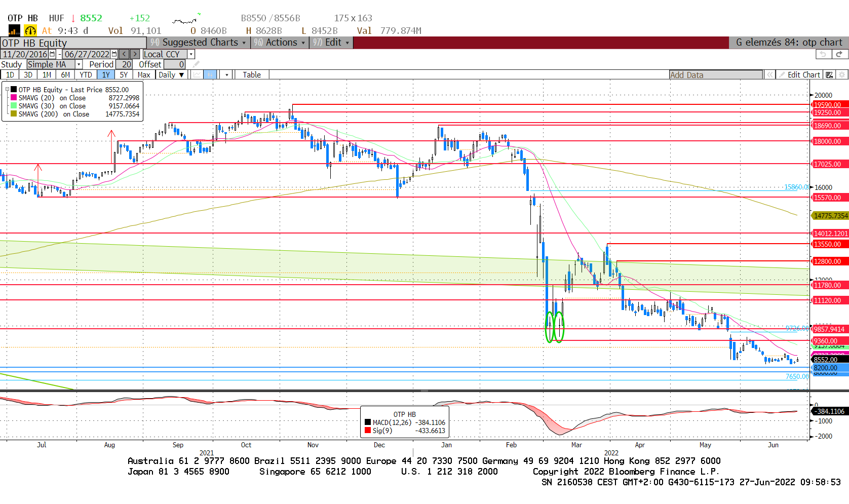Click the yellow gauge monitor icon
Viewport: 849px width, 504px height.
point(30,30)
